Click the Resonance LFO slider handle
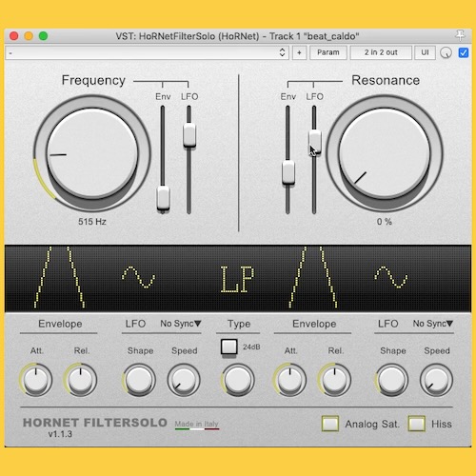Viewport: 476px width, 476px height. pyautogui.click(x=315, y=143)
